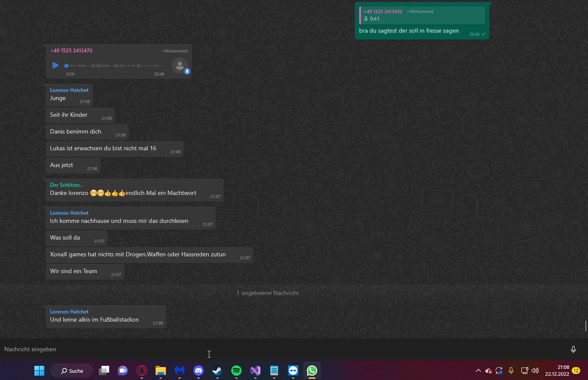Screen dimensions: 588x380
Task: Open the Opera browser from taskbar
Action: [x=142, y=371]
